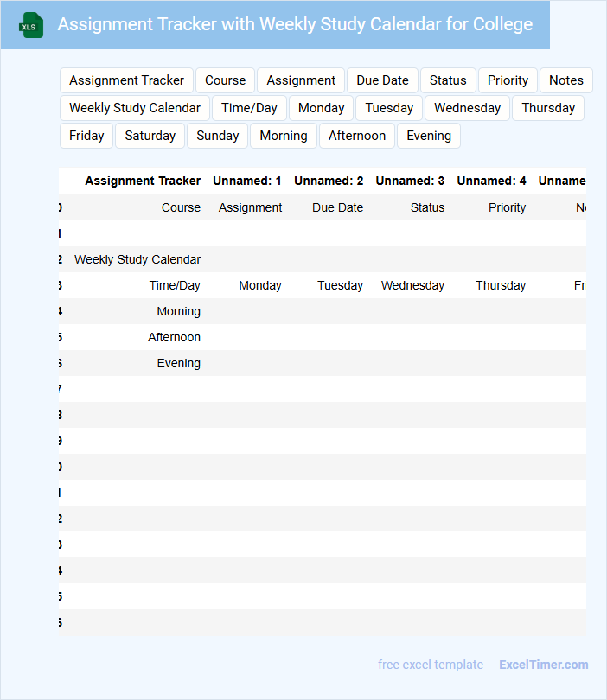The width and height of the screenshot is (607, 700).
Task: Click the Monday table cell
Action: [x=260, y=285]
